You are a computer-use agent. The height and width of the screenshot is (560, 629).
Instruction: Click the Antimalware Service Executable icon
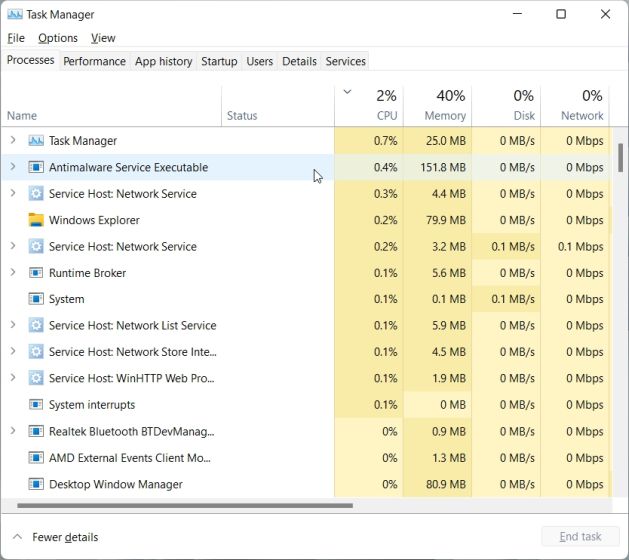pyautogui.click(x=36, y=167)
